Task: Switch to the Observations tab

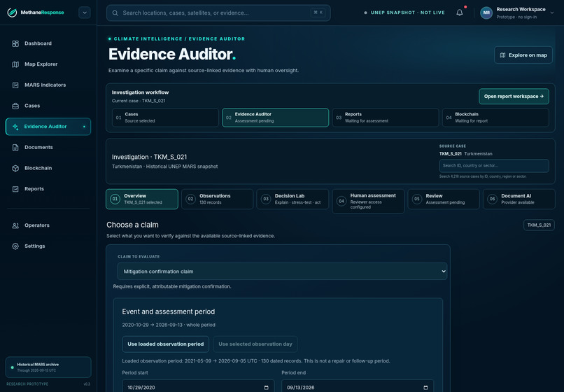Action: coord(217,199)
